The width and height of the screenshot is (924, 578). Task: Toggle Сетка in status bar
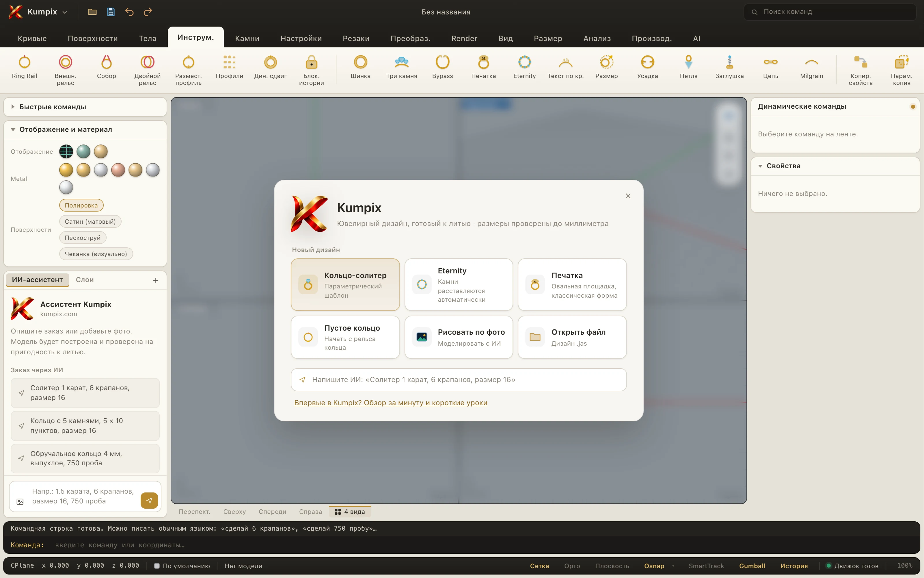click(539, 566)
